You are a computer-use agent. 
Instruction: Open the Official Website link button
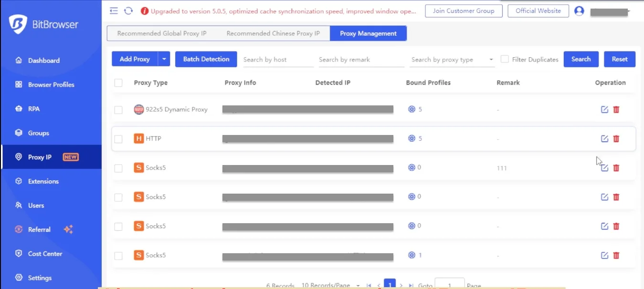[x=538, y=11]
